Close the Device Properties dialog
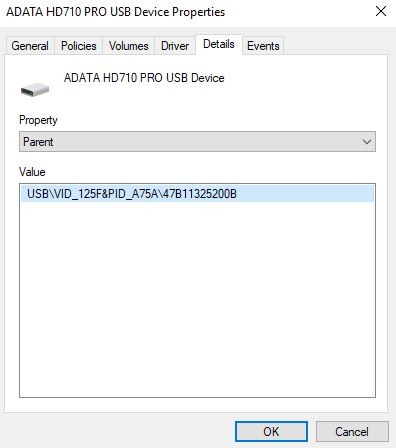Image resolution: width=396 pixels, height=448 pixels. (381, 12)
